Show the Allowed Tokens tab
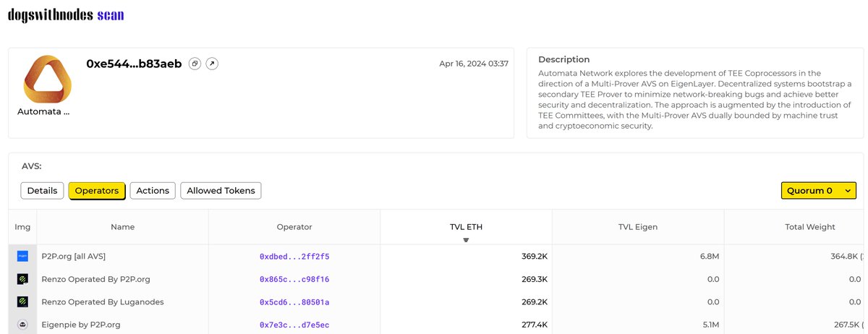This screenshot has width=868, height=334. tap(221, 191)
